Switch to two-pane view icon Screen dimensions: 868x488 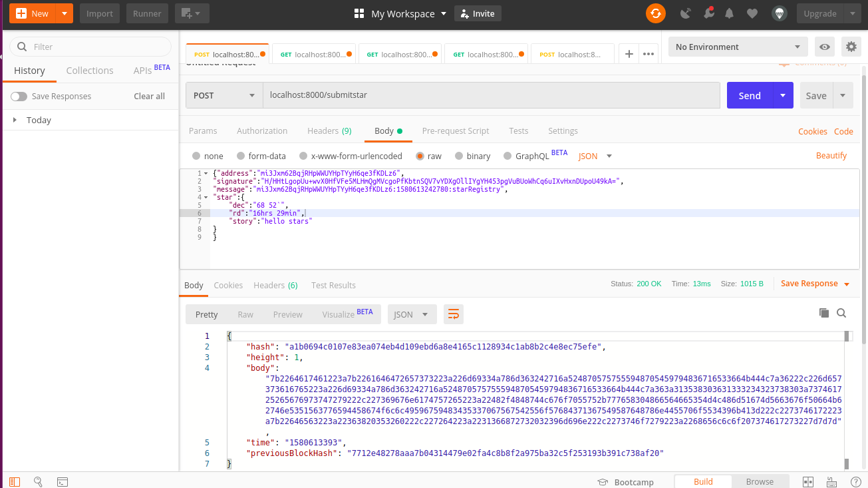click(808, 481)
